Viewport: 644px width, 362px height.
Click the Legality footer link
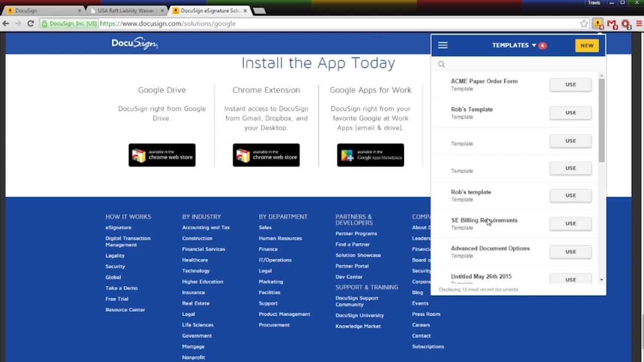point(115,256)
